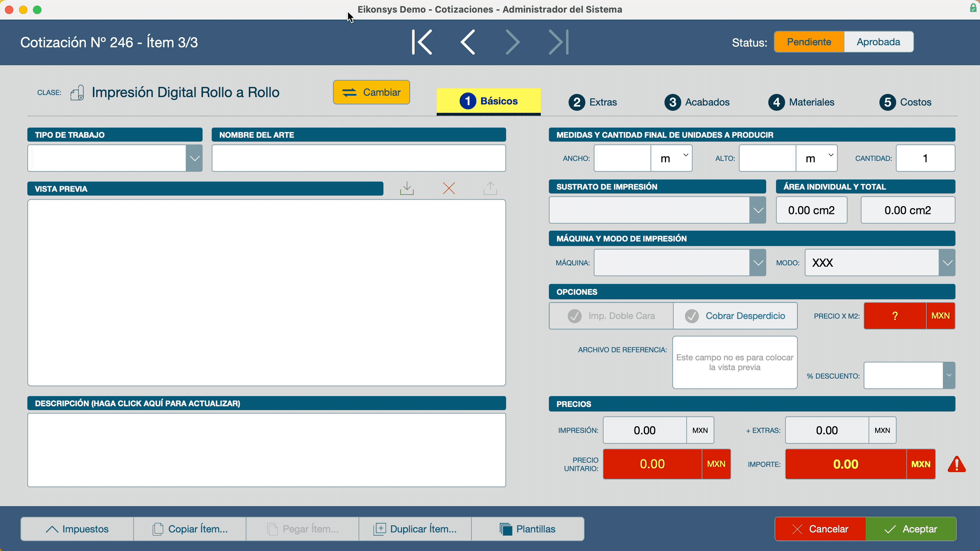
Task: Switch to the Extras tab
Action: tap(593, 102)
